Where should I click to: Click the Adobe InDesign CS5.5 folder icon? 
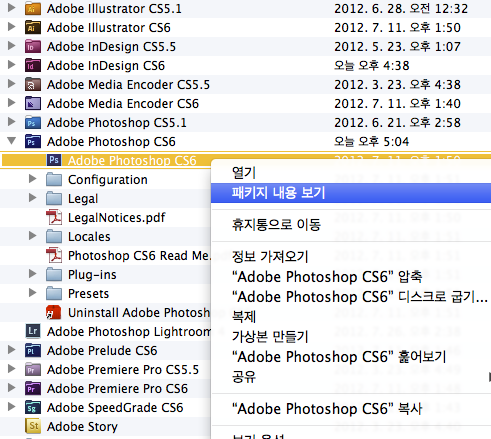pos(33,46)
